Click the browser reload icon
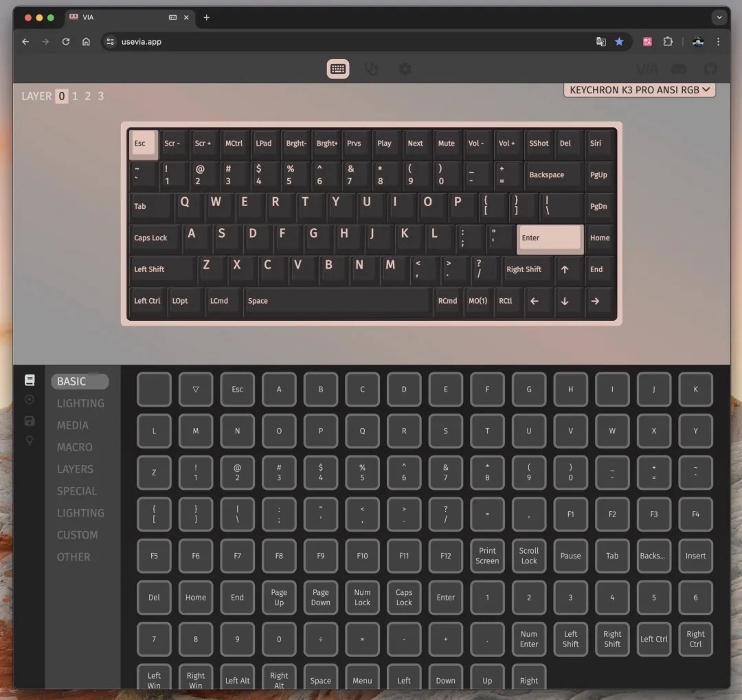 click(x=66, y=42)
